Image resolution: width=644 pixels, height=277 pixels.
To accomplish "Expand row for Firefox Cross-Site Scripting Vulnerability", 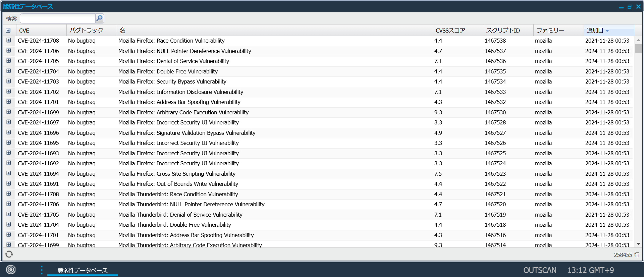I will 9,173.
